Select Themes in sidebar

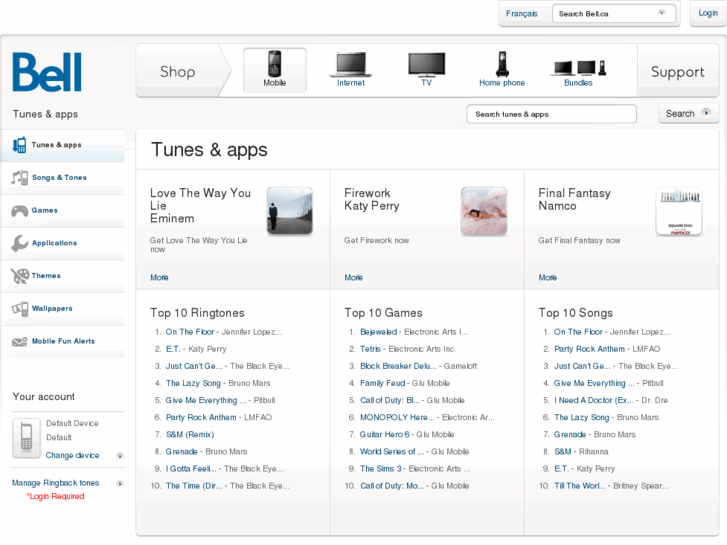click(46, 276)
